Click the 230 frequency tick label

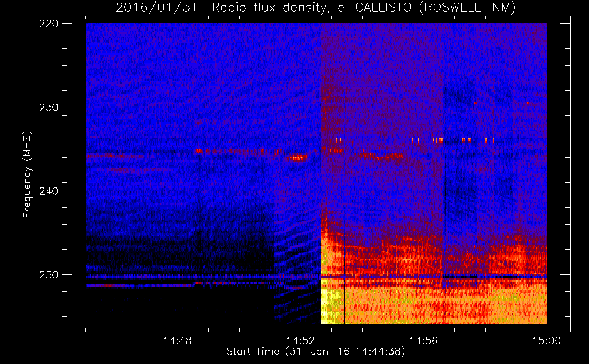tap(49, 107)
